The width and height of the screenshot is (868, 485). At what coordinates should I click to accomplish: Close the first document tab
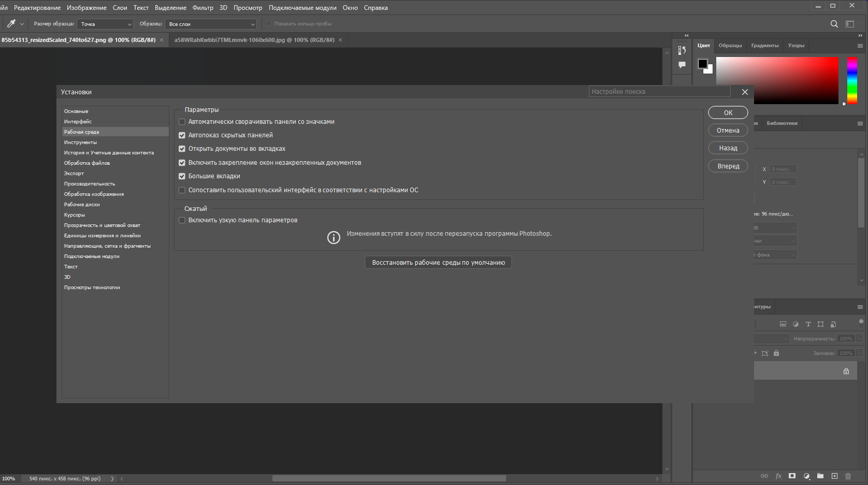click(162, 40)
